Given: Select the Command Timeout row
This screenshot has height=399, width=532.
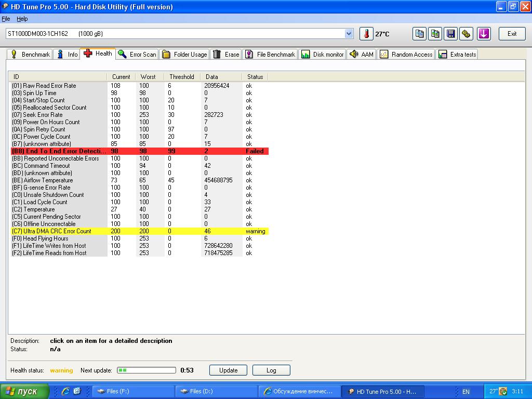Looking at the screenshot, I should 139,166.
